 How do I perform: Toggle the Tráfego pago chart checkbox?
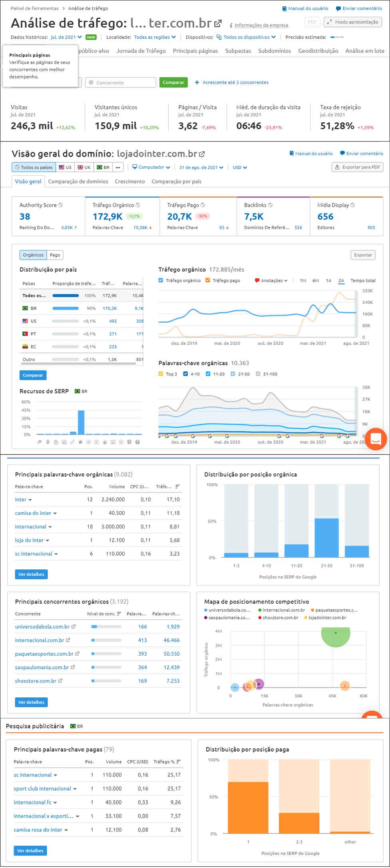click(x=207, y=280)
